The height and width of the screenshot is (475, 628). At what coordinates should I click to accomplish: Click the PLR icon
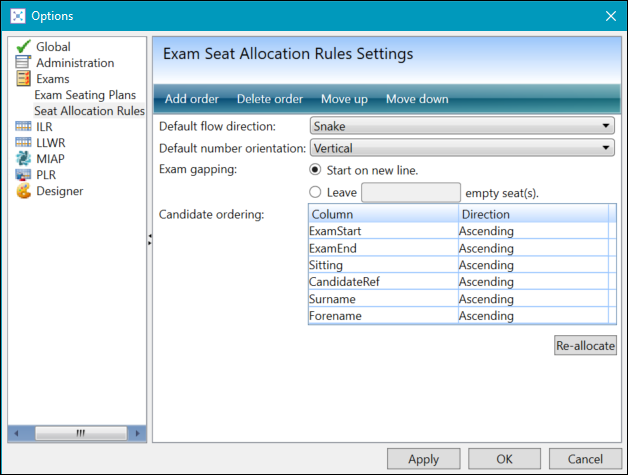pos(23,175)
